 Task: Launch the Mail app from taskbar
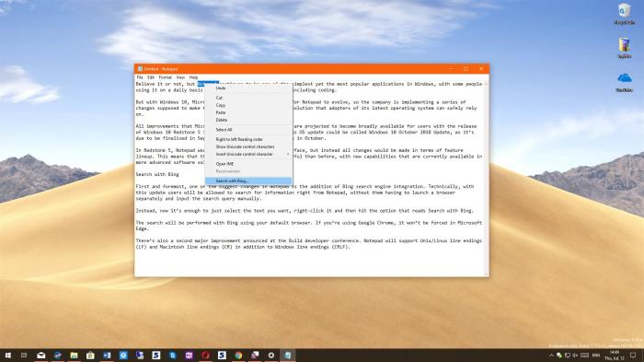[x=41, y=355]
